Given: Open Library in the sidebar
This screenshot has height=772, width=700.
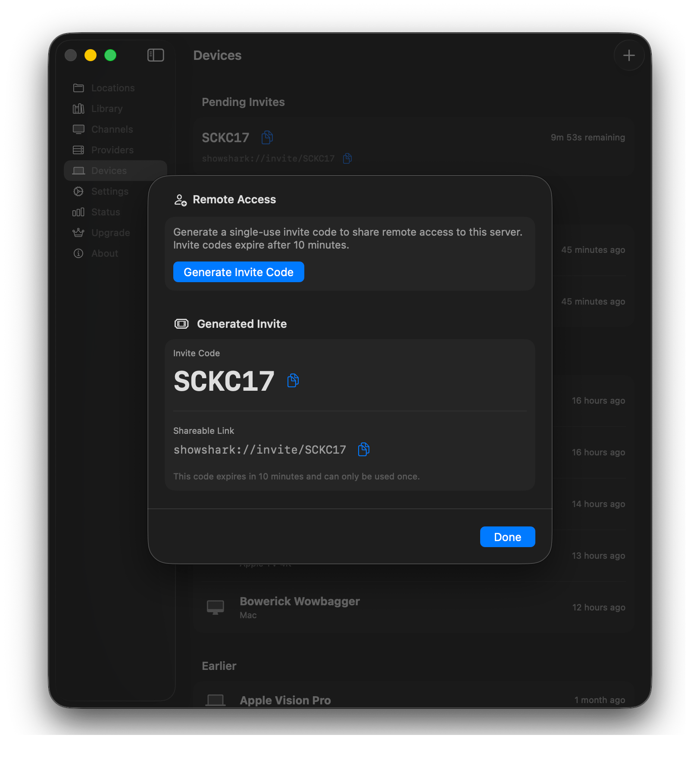Looking at the screenshot, I should (x=107, y=109).
